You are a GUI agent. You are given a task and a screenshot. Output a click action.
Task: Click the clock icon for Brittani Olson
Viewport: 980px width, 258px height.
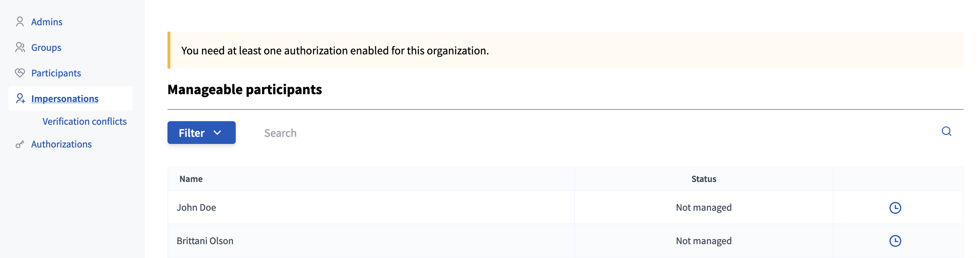pos(895,241)
